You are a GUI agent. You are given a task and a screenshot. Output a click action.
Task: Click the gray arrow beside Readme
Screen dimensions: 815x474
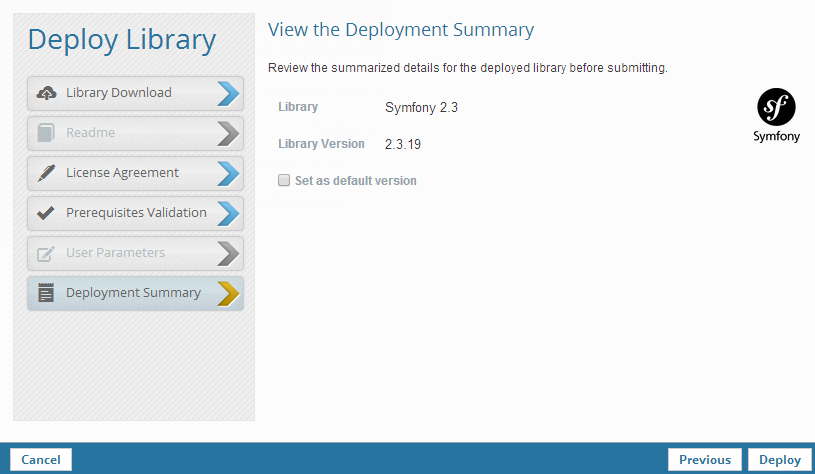pyautogui.click(x=228, y=133)
